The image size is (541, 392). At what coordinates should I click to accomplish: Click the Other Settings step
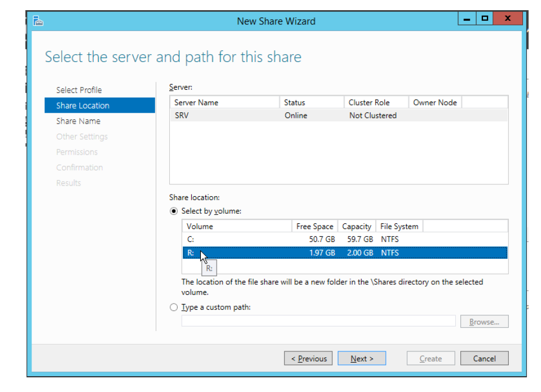click(82, 136)
